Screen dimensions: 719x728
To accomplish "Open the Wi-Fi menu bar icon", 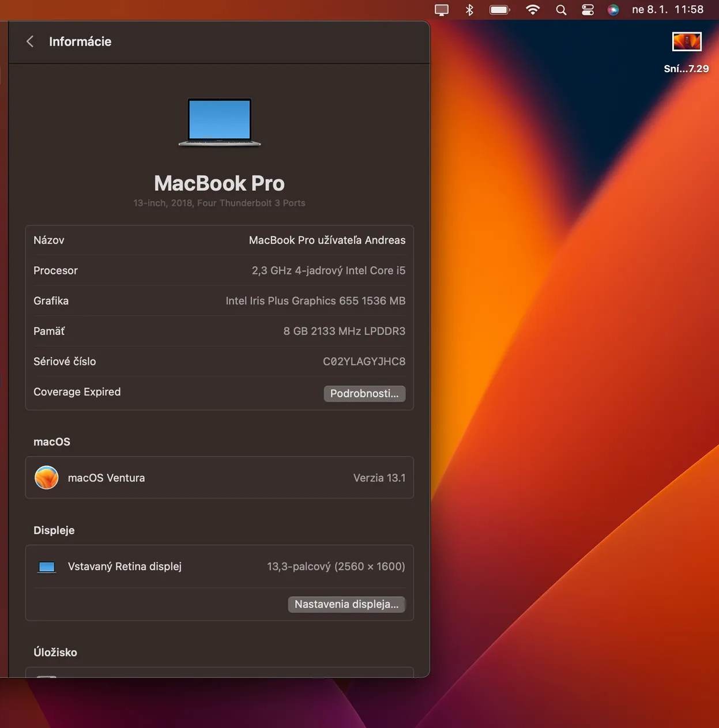I will (533, 10).
